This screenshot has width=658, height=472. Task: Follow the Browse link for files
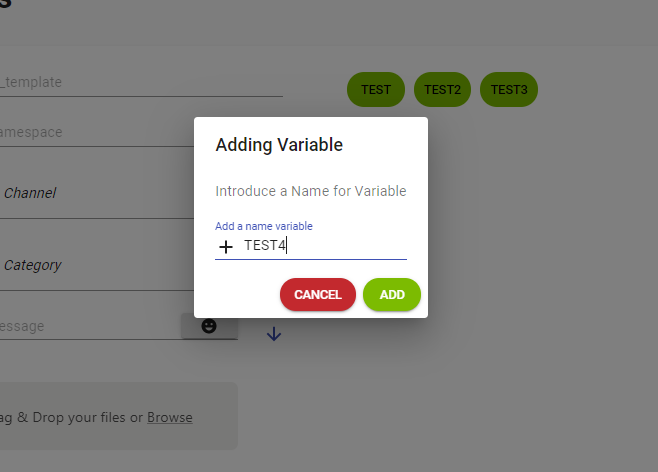pos(170,417)
